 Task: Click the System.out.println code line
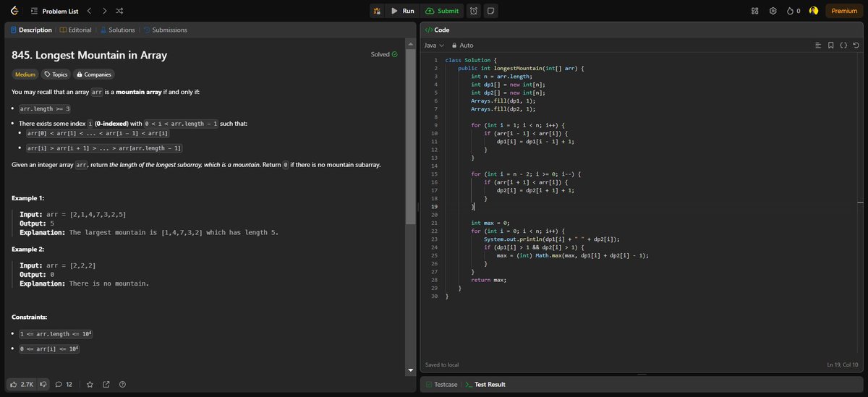[x=551, y=239]
